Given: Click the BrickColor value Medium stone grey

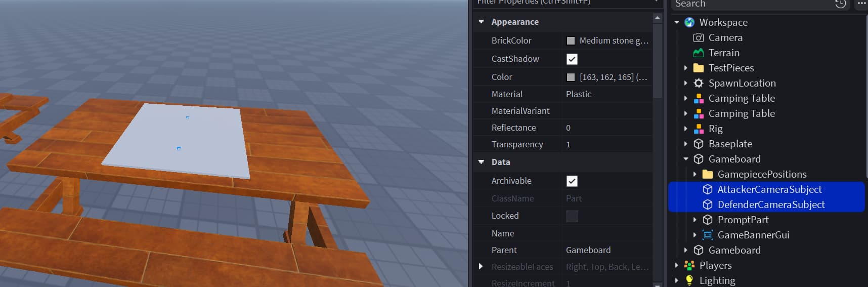Looking at the screenshot, I should click(x=614, y=40).
